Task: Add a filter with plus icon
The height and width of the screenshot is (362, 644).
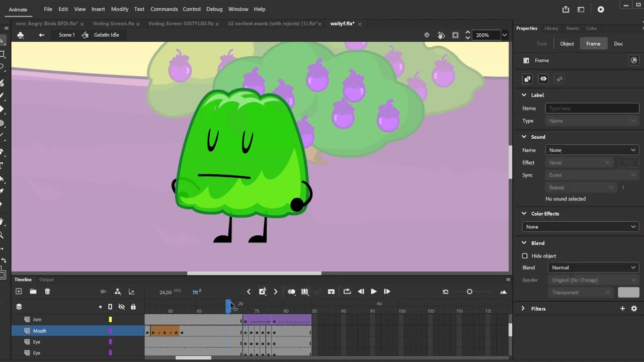Action: coord(622,309)
